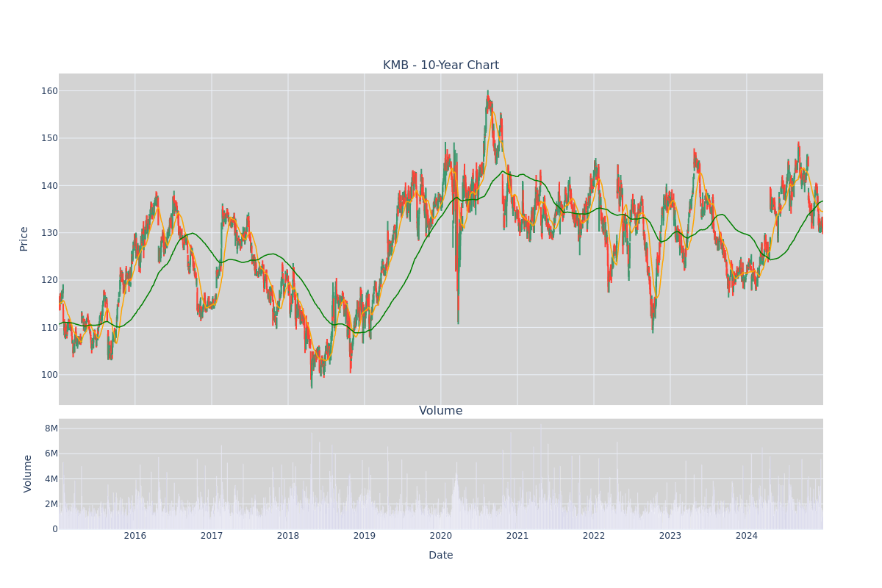Click the 2023 date tick label
The height and width of the screenshot is (588, 882).
(x=670, y=536)
